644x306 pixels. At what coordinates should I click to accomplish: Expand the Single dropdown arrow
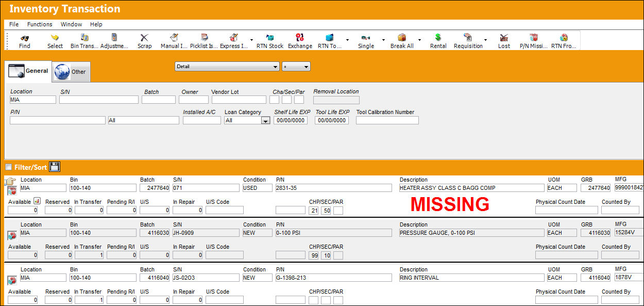383,40
